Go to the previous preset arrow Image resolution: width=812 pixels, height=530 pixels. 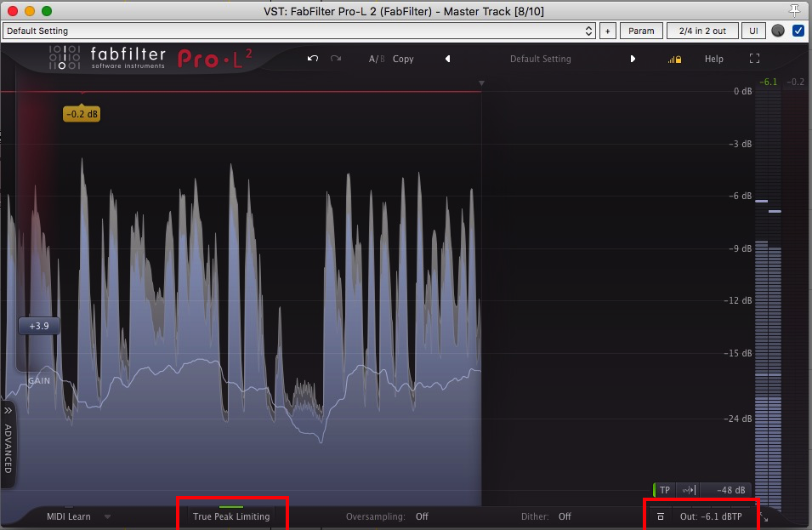click(x=448, y=59)
